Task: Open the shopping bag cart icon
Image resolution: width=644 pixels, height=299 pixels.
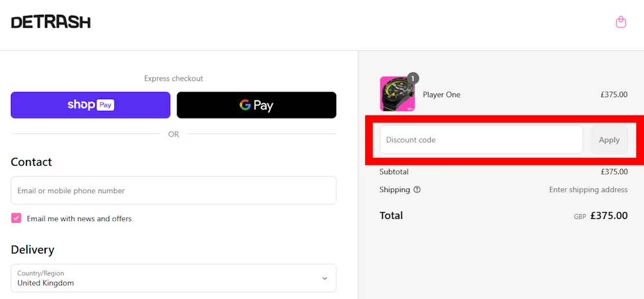Action: [x=621, y=23]
